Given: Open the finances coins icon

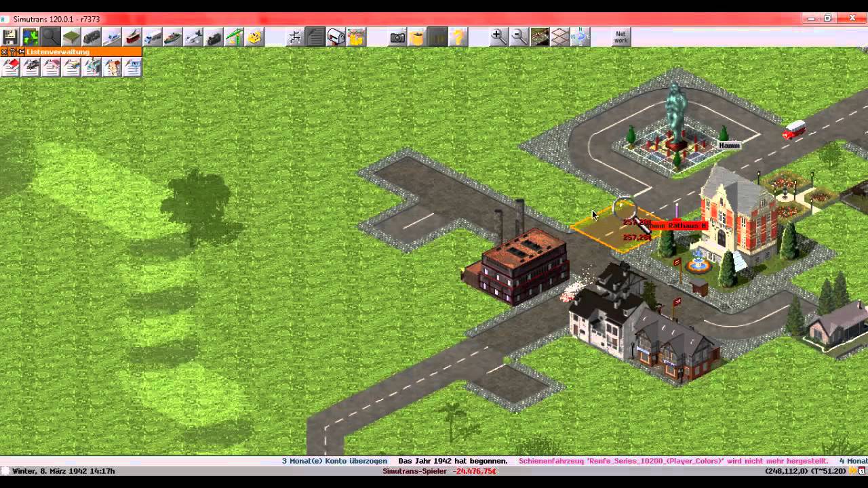Looking at the screenshot, I should coord(356,37).
